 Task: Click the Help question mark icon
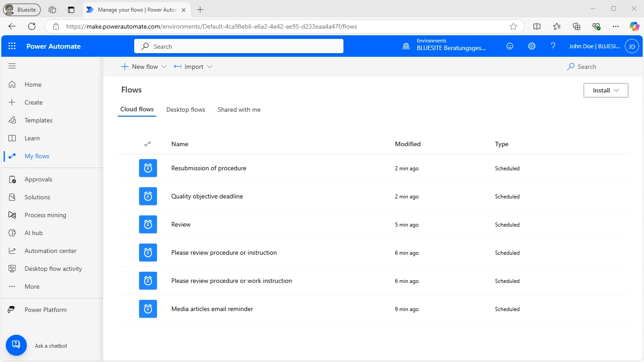click(x=553, y=46)
